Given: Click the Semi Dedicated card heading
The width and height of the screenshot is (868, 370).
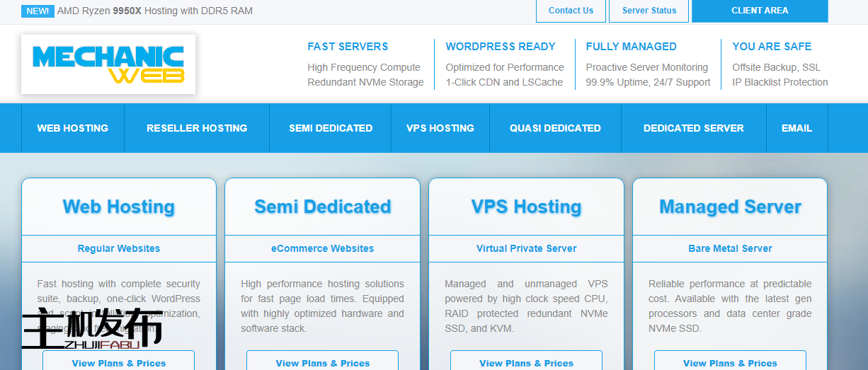Looking at the screenshot, I should pos(322,207).
